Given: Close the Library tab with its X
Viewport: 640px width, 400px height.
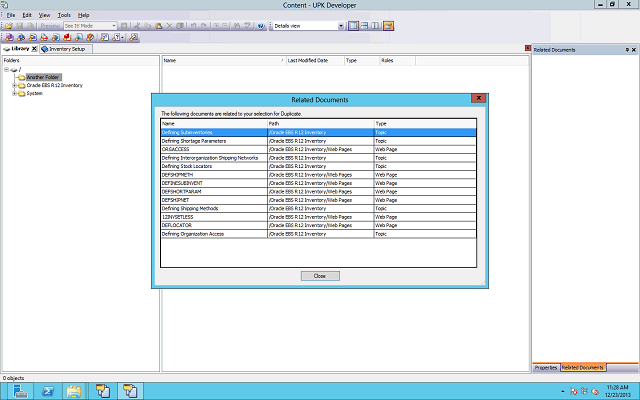Looking at the screenshot, I should (x=33, y=48).
